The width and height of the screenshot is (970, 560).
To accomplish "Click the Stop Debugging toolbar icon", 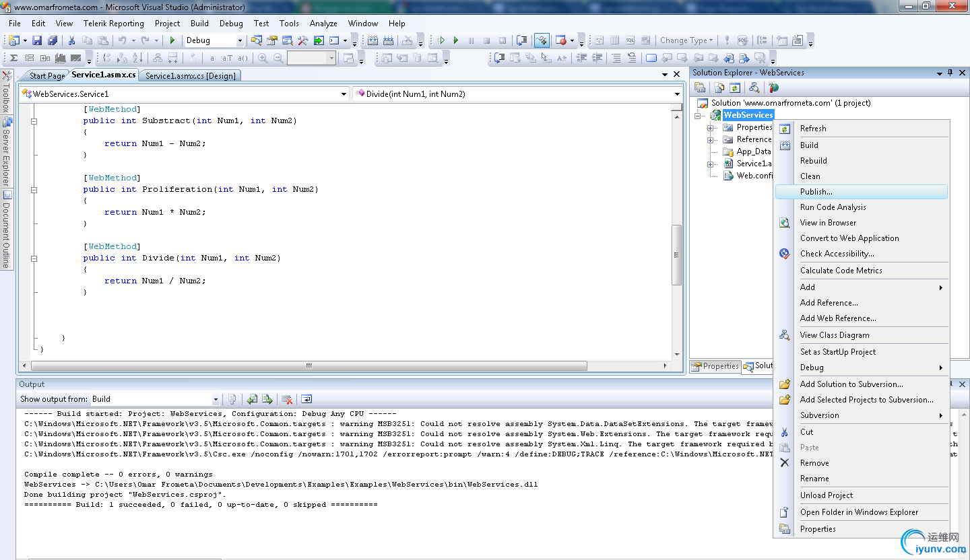I will pos(486,40).
